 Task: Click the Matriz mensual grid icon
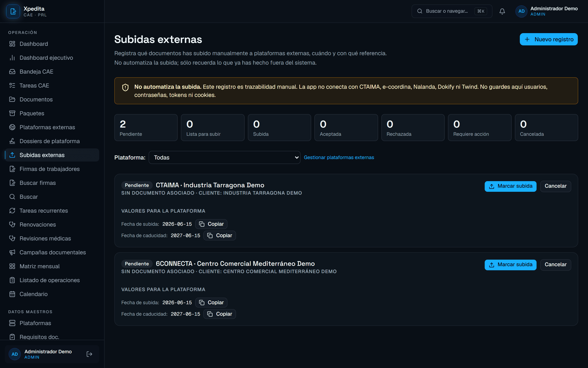[12, 266]
